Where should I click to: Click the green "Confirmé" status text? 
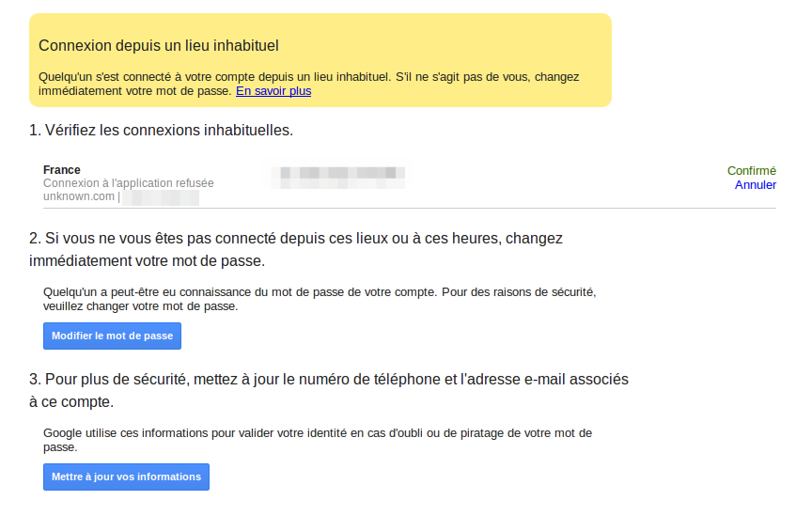(x=751, y=171)
